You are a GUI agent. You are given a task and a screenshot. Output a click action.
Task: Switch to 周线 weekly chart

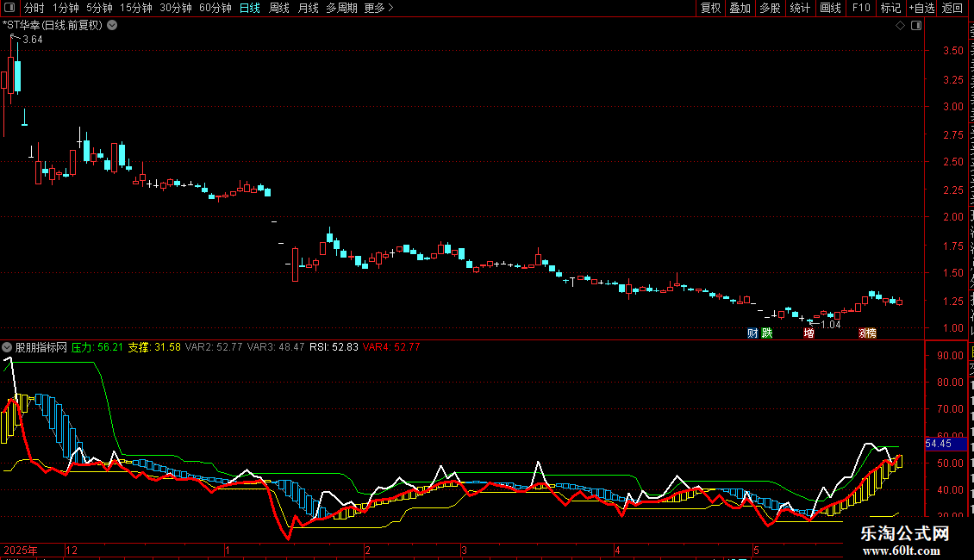pos(279,8)
